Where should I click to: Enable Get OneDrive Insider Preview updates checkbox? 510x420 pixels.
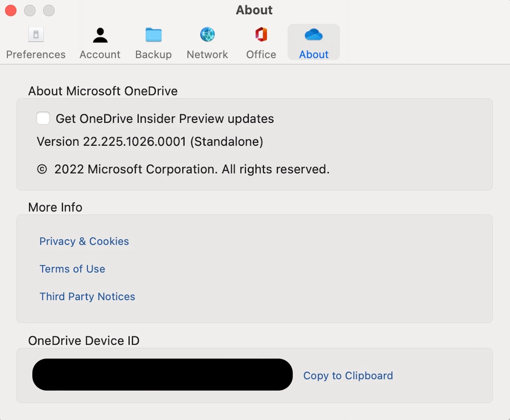[43, 118]
